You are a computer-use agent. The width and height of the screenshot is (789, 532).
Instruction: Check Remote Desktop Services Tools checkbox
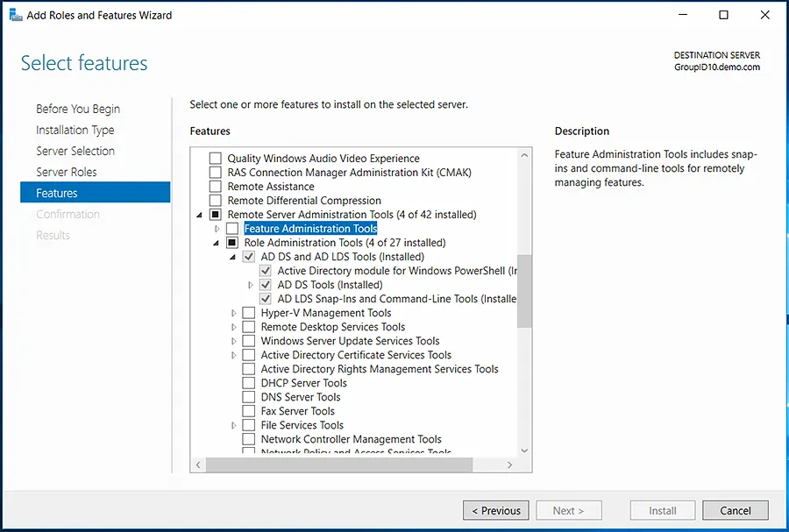tap(249, 327)
